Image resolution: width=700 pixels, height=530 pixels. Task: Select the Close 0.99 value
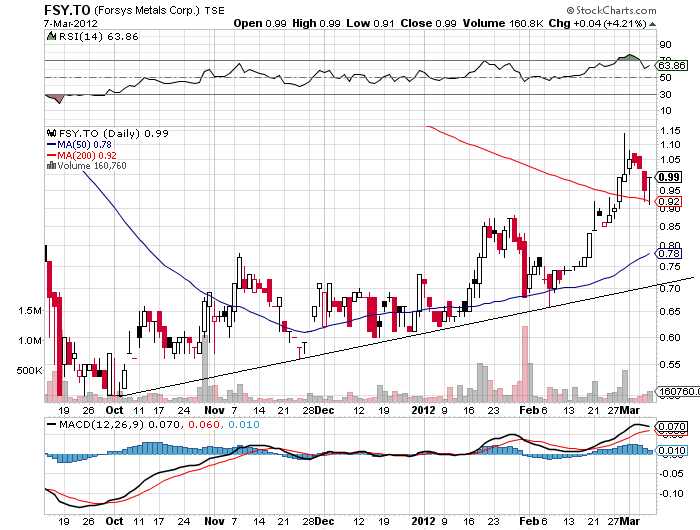[x=428, y=23]
